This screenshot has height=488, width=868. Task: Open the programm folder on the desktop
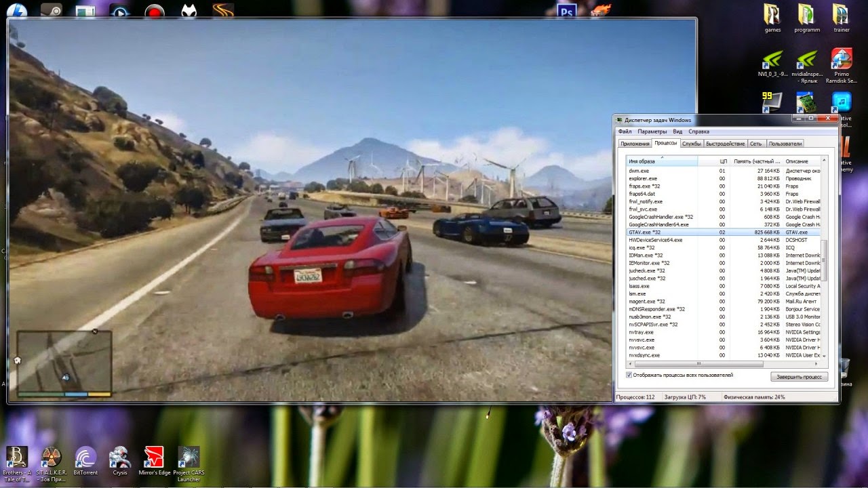[x=806, y=18]
